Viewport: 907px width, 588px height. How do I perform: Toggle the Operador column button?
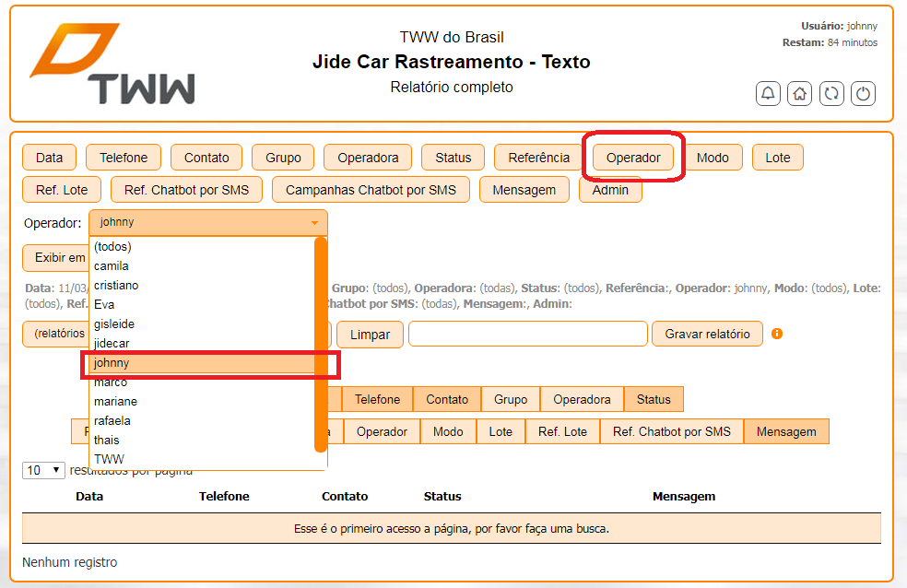382,432
